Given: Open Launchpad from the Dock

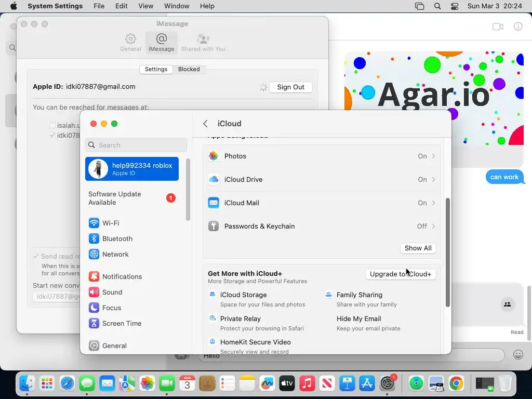Looking at the screenshot, I should click(47, 383).
